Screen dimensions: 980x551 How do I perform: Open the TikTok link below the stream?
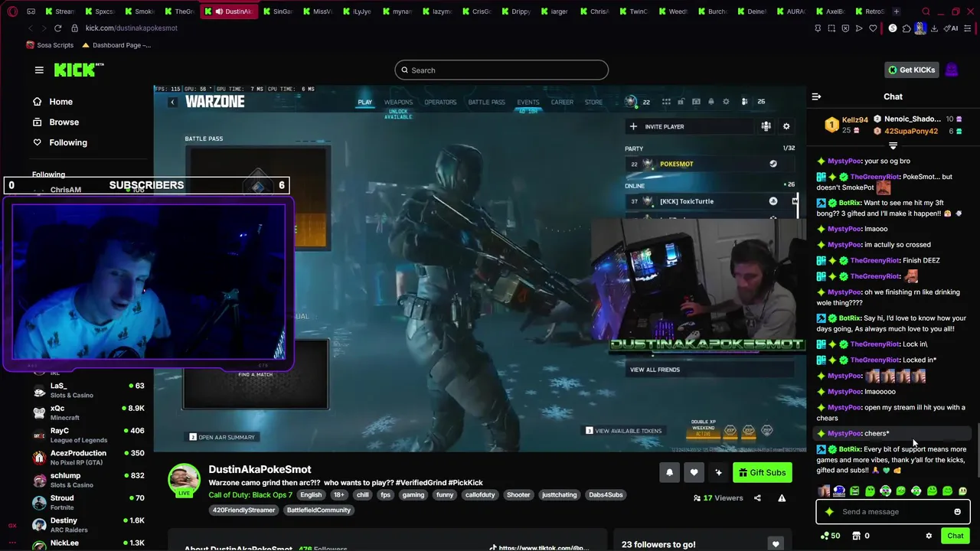(540, 548)
